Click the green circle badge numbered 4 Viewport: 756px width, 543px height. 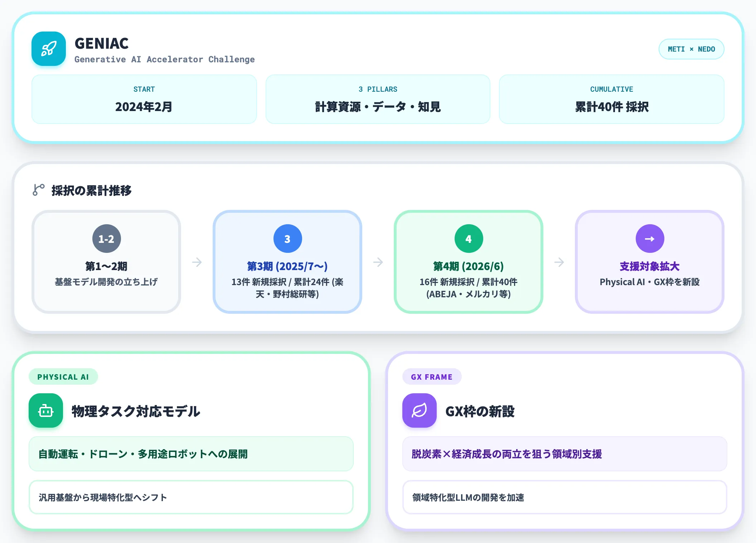coord(469,239)
